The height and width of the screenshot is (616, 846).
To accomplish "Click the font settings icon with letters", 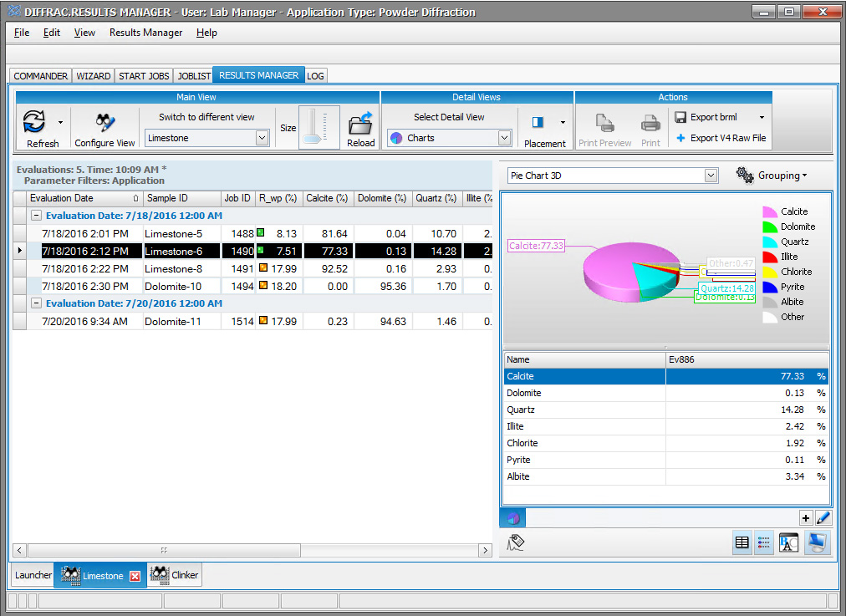I will click(788, 542).
